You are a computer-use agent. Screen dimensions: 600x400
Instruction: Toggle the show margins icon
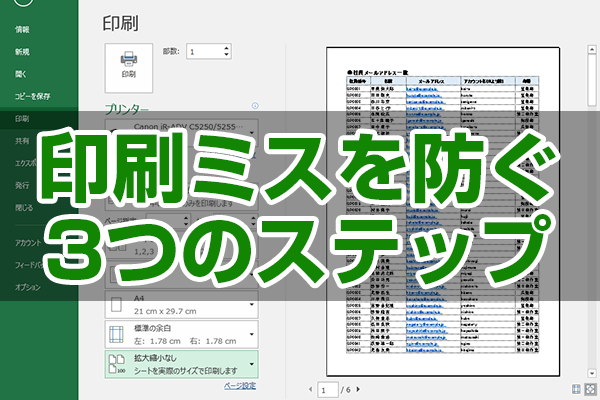tap(576, 389)
